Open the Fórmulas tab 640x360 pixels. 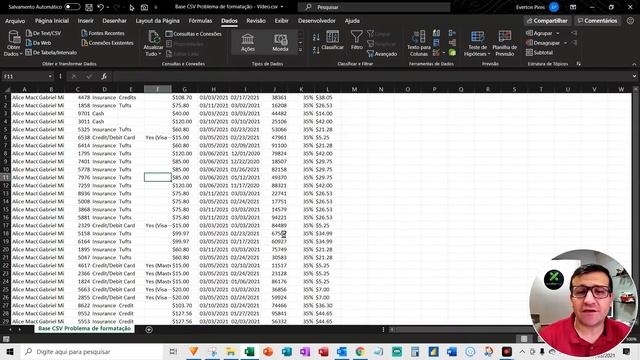pos(200,21)
